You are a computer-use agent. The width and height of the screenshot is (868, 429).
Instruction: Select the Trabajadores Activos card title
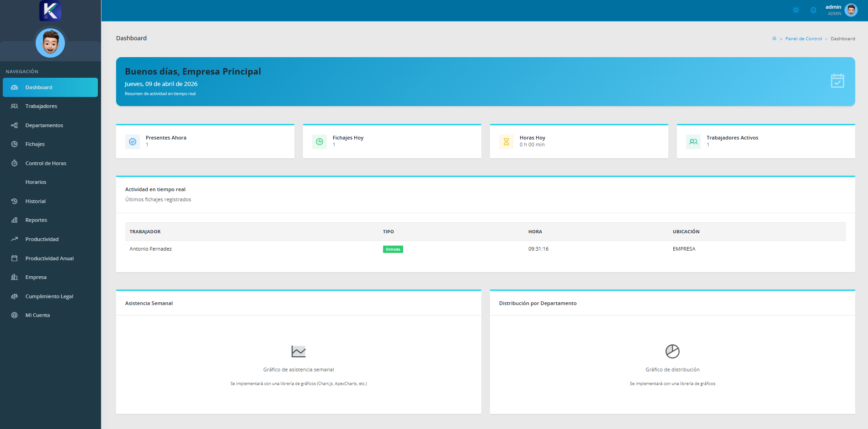click(x=732, y=138)
